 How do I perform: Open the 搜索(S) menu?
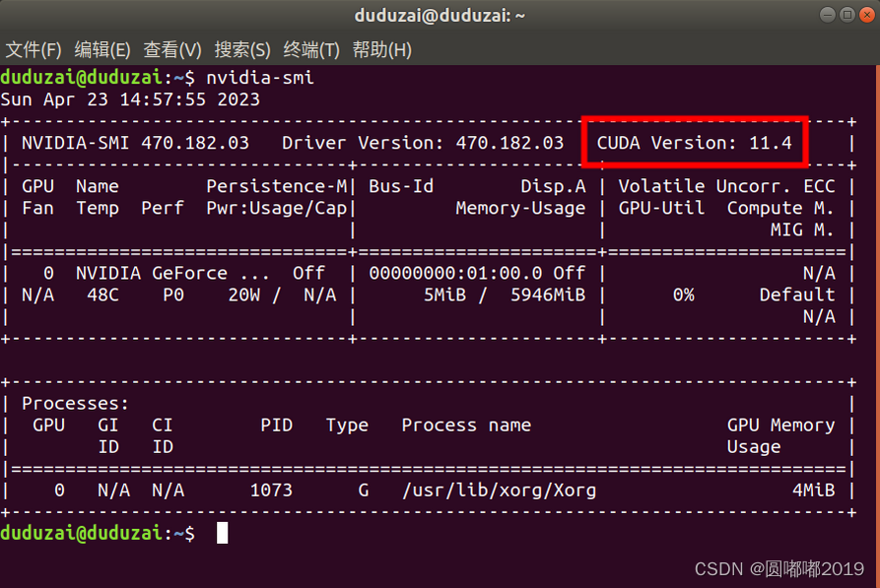point(242,50)
